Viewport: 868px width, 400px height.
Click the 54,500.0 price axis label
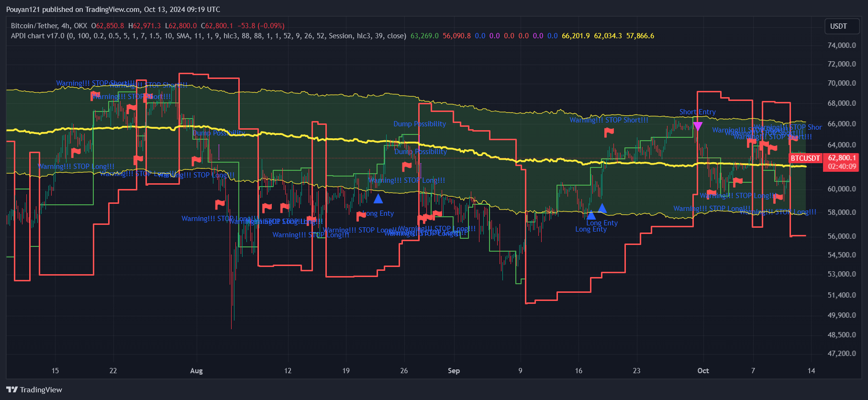click(x=842, y=255)
